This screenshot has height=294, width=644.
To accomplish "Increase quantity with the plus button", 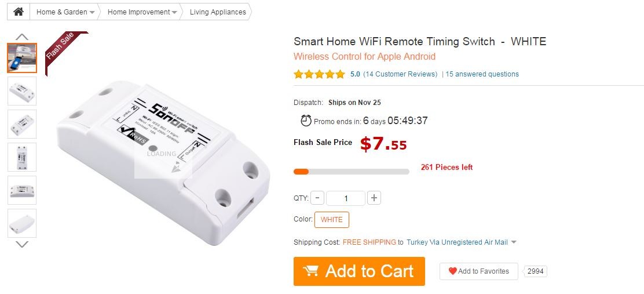I will (x=374, y=198).
